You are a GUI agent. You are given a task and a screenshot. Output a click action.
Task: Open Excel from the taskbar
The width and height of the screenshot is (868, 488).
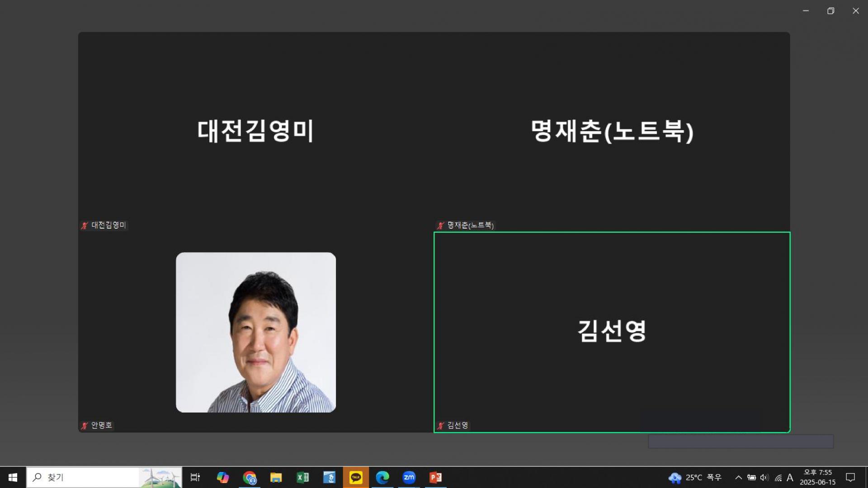(x=302, y=477)
